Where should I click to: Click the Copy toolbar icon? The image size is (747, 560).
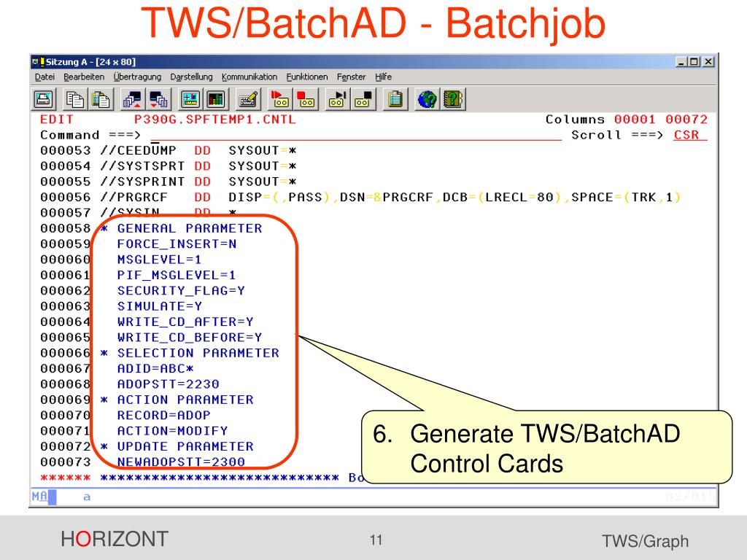point(75,99)
